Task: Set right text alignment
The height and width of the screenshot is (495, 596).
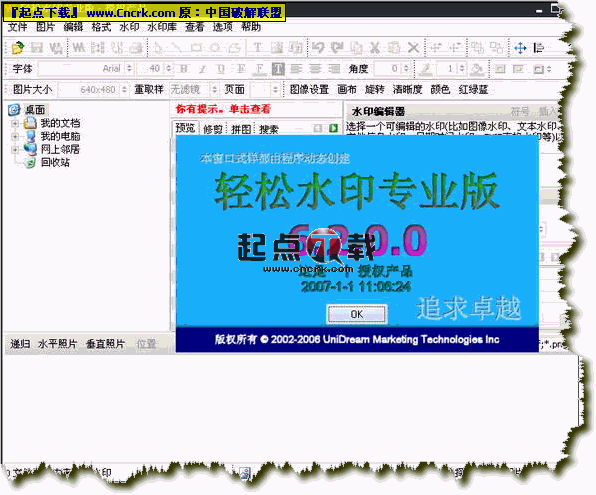Action: pyautogui.click(x=334, y=69)
